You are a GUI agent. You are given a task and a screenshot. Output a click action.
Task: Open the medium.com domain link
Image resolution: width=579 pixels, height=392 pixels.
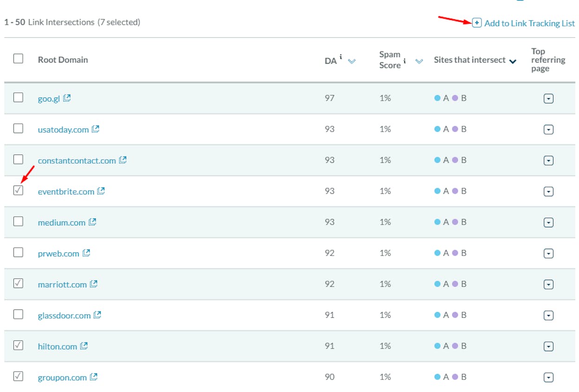click(61, 223)
